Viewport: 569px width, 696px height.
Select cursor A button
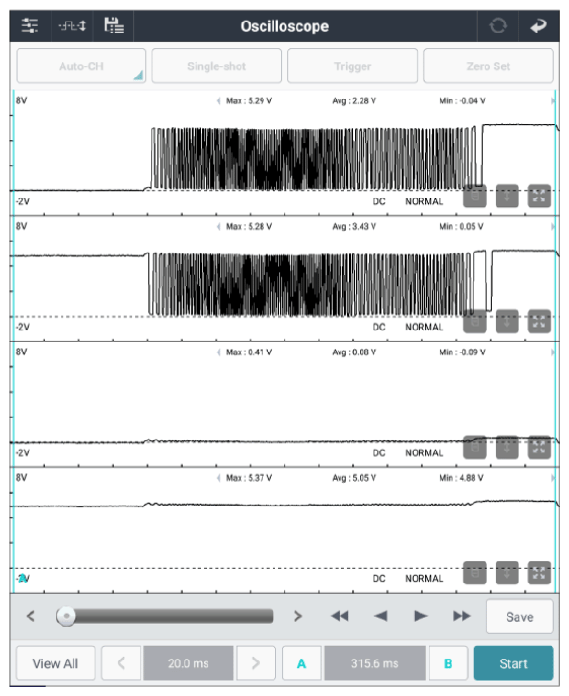click(x=301, y=663)
